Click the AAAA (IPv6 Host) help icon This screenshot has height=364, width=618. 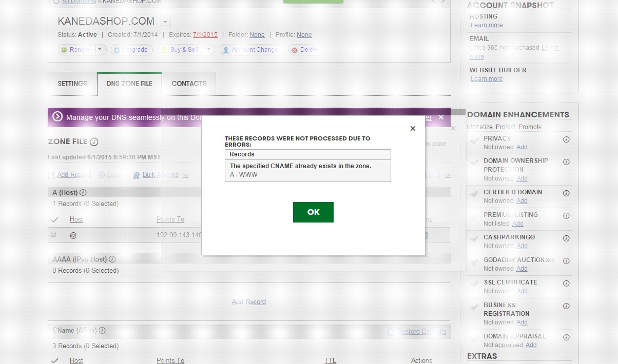[x=112, y=259]
